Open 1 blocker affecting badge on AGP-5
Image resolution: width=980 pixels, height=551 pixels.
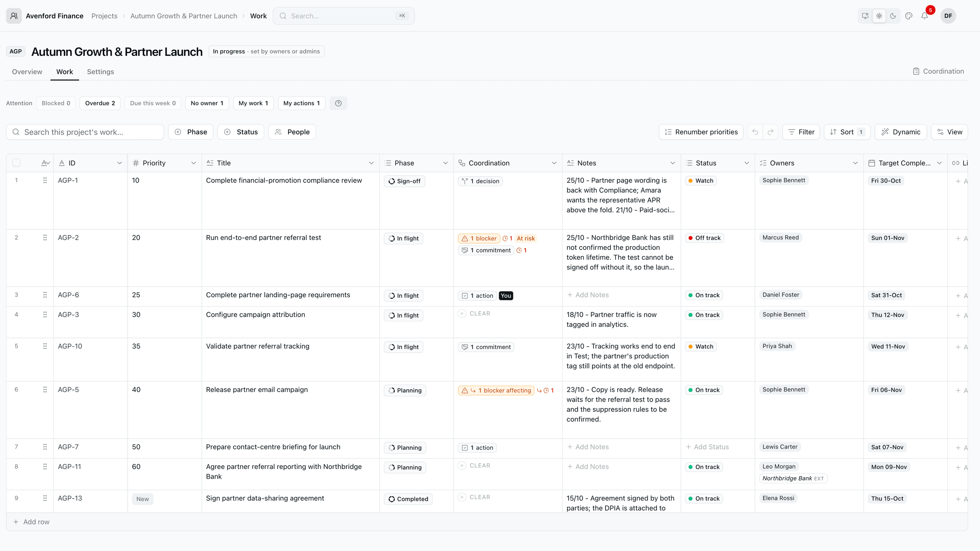(x=496, y=390)
